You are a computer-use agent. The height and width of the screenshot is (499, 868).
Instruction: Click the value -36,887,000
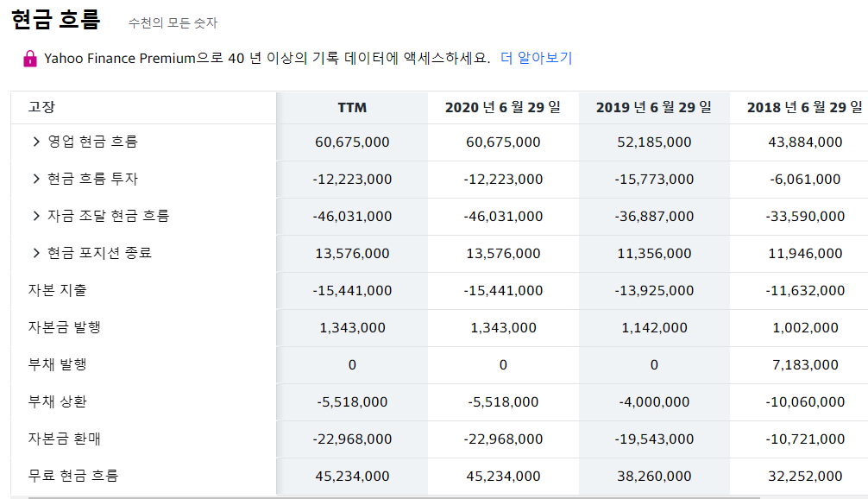coord(654,217)
